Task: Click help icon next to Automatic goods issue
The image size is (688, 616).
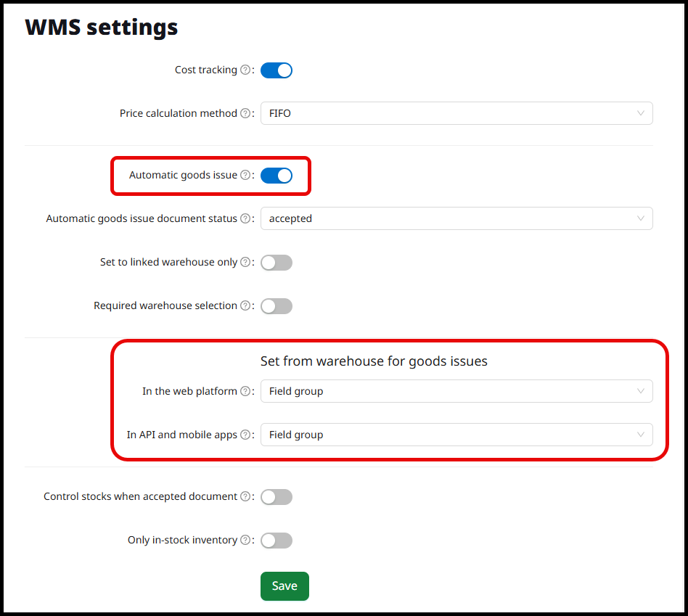Action: tap(245, 176)
